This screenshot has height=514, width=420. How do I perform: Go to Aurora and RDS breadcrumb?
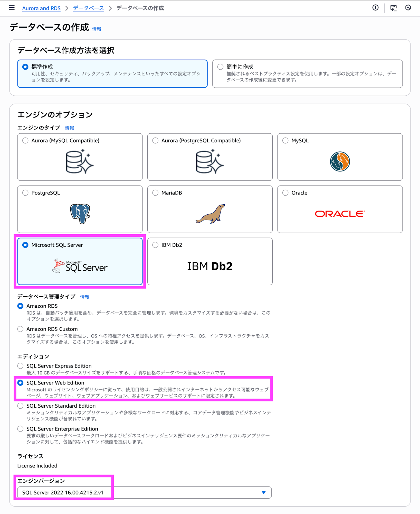click(41, 8)
